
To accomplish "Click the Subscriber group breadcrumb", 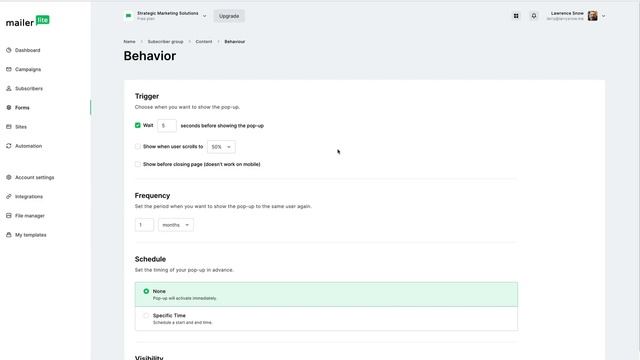I will tap(165, 42).
